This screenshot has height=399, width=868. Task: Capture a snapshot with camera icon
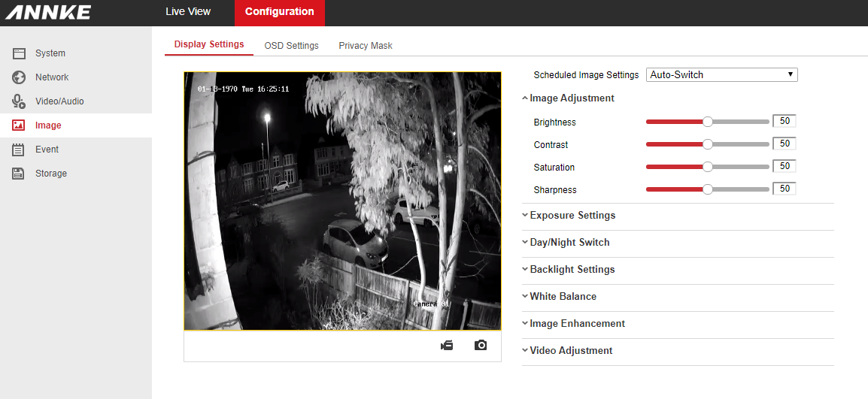tap(481, 346)
